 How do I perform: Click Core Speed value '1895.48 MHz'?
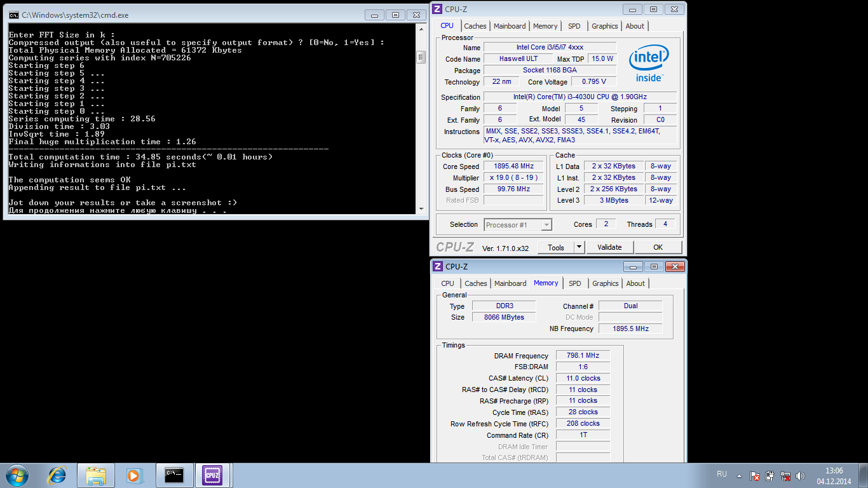point(515,166)
